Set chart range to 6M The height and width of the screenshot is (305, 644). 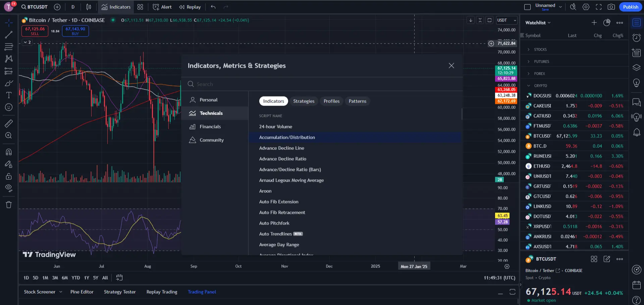(65, 278)
